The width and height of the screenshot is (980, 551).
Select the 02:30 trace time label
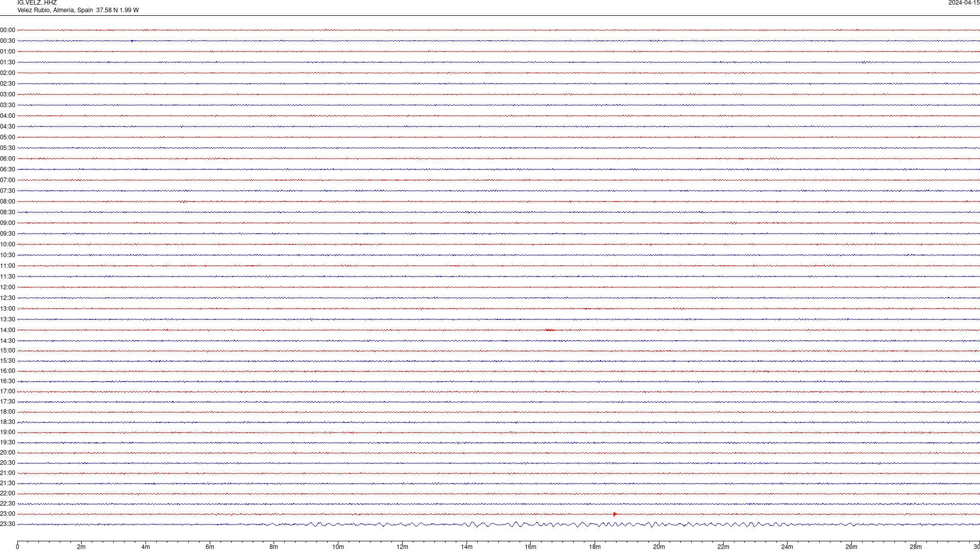click(8, 84)
